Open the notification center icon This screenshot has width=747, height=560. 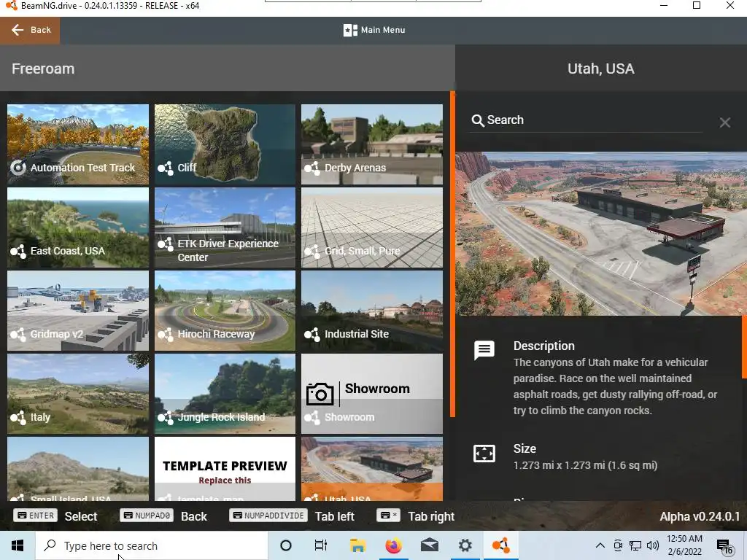pyautogui.click(x=724, y=547)
